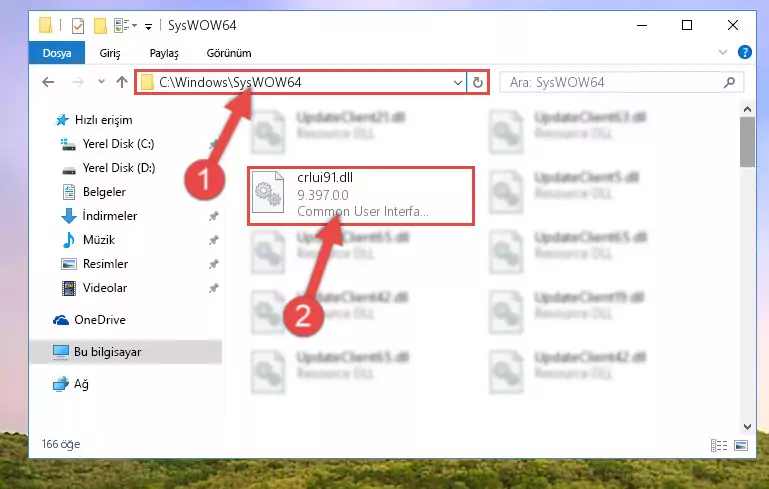
Task: Click the Properties quick access toolbar icon
Action: tap(77, 26)
